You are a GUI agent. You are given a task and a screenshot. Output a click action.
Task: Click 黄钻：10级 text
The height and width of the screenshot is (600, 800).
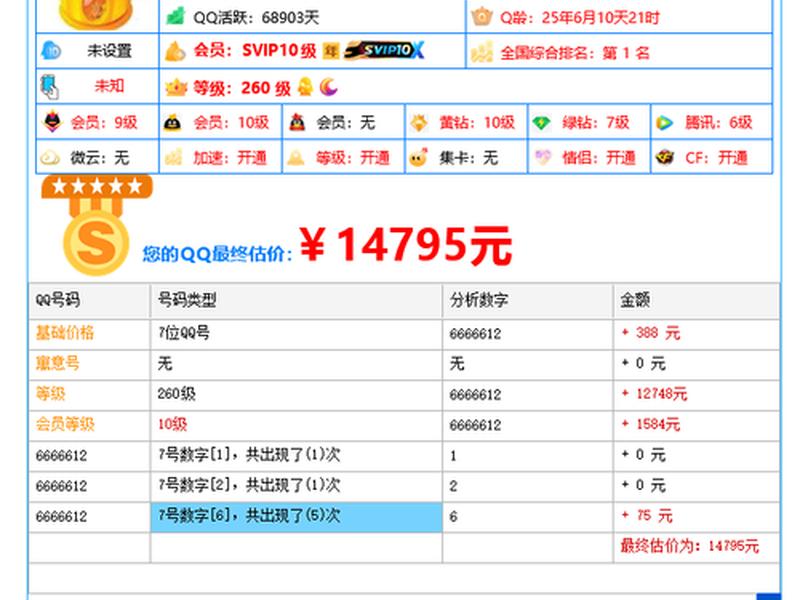click(x=477, y=123)
